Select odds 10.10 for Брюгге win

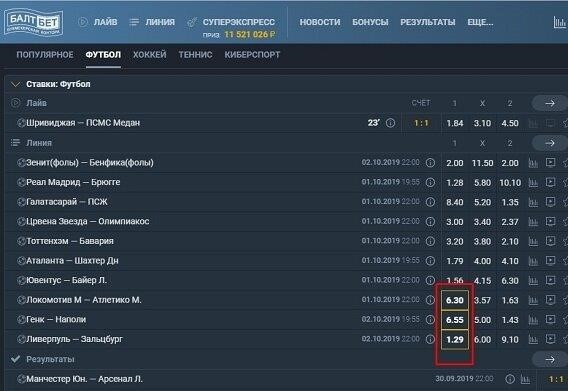pyautogui.click(x=510, y=183)
